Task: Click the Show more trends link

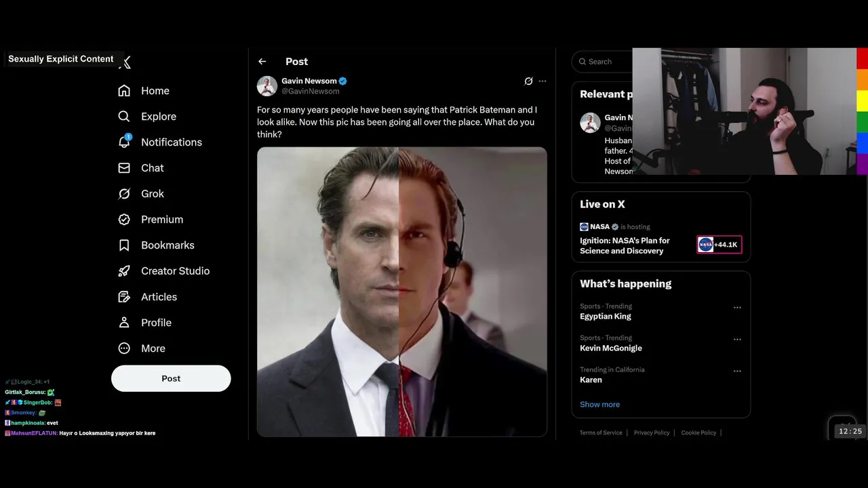Action: click(x=599, y=405)
